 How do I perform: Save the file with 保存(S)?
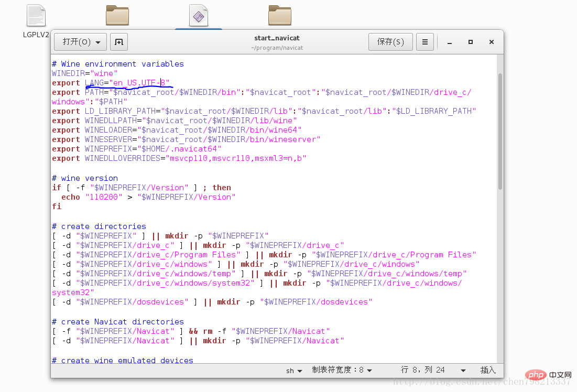(x=390, y=42)
